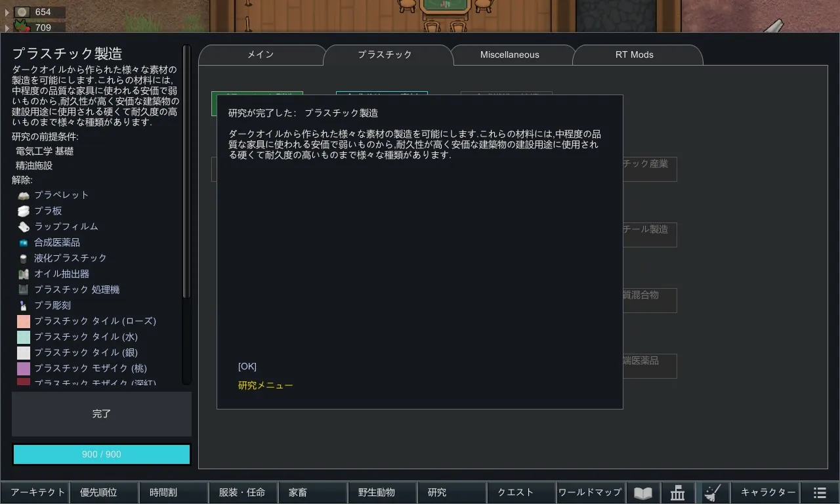
Task: Switch to the メイン research tab
Action: pyautogui.click(x=261, y=55)
